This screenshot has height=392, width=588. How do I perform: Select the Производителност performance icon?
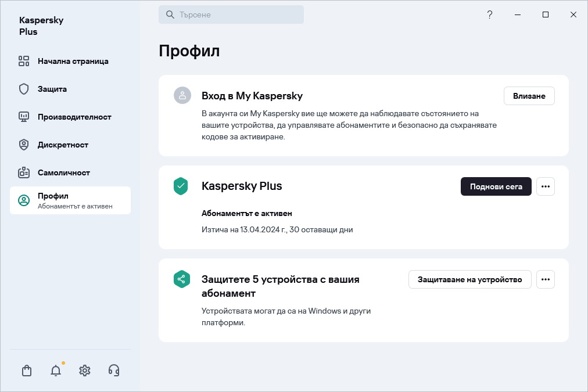24,117
